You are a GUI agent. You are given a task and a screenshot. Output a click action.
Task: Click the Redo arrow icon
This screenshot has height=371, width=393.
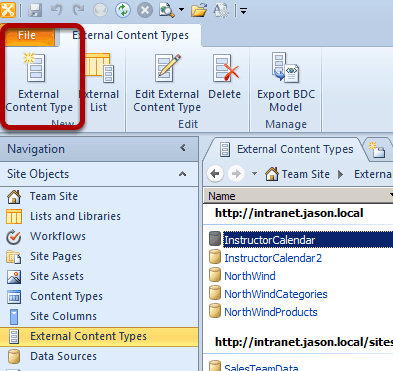[x=78, y=10]
